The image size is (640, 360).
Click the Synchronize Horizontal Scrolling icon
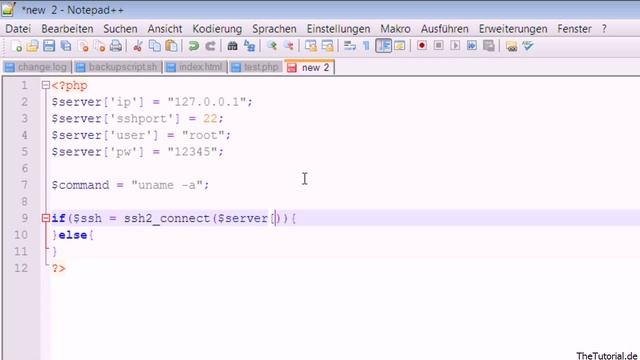327,46
